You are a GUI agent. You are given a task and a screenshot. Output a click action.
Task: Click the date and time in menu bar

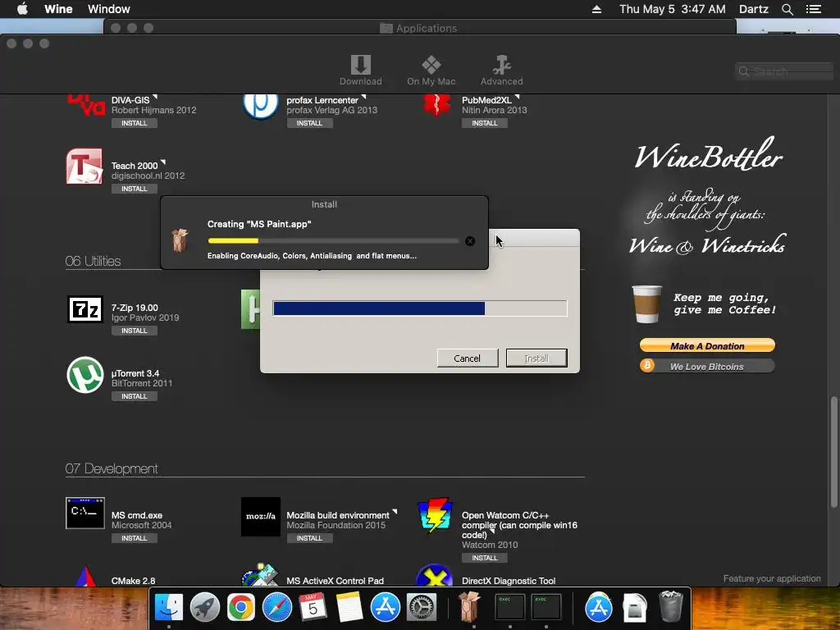[x=673, y=9]
